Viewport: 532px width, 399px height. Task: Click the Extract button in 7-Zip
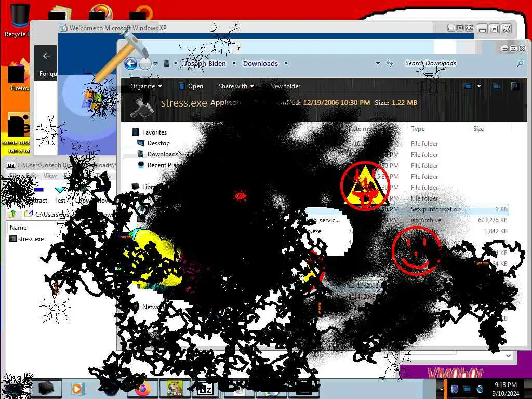point(38,195)
